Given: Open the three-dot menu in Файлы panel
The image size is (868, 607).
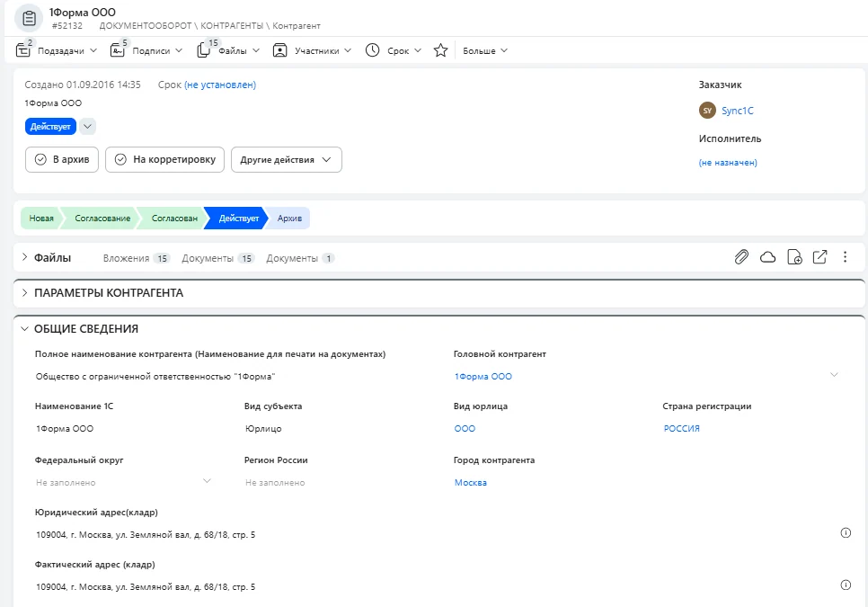Looking at the screenshot, I should pos(845,257).
